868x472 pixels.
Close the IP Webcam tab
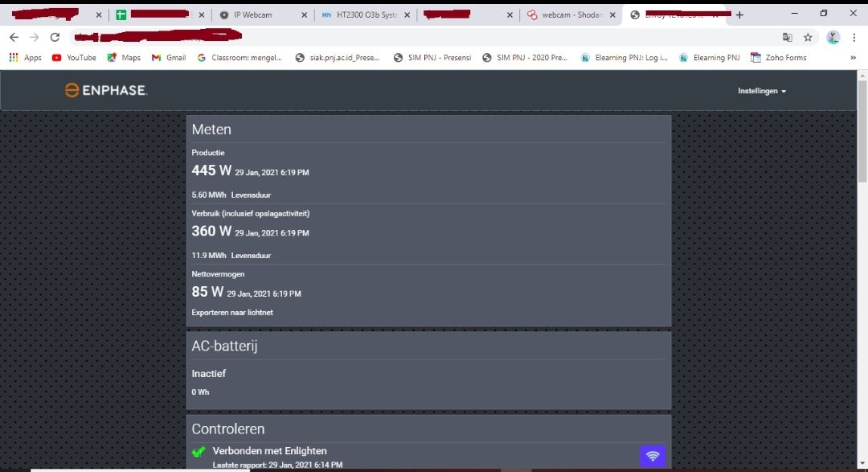[x=305, y=14]
